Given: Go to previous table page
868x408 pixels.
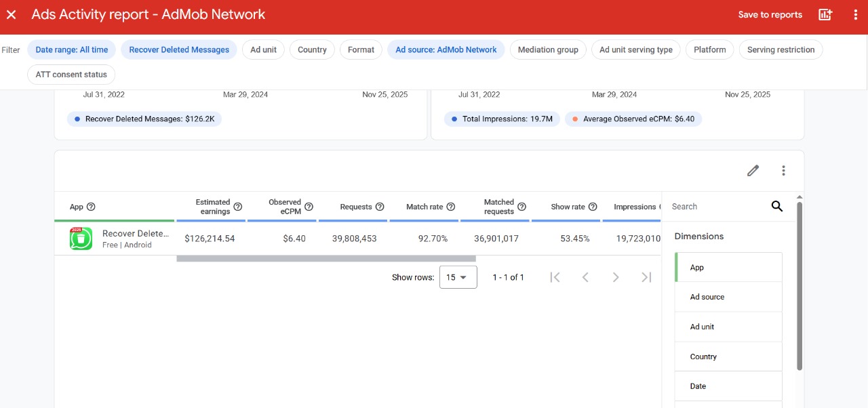Looking at the screenshot, I should tap(585, 277).
